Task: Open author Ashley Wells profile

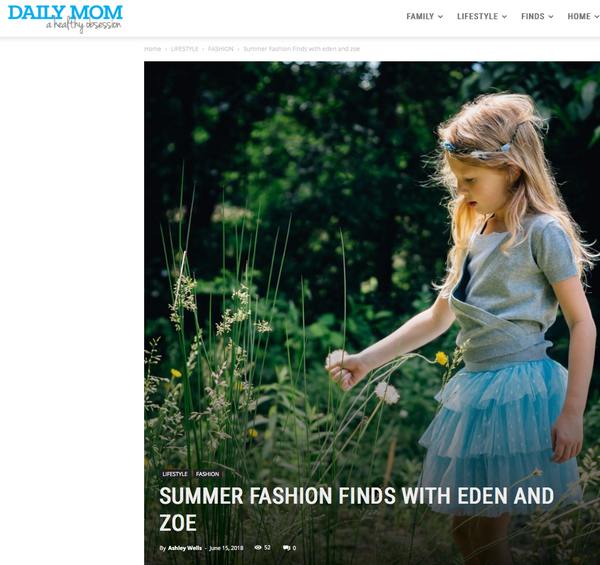Action: coord(185,548)
